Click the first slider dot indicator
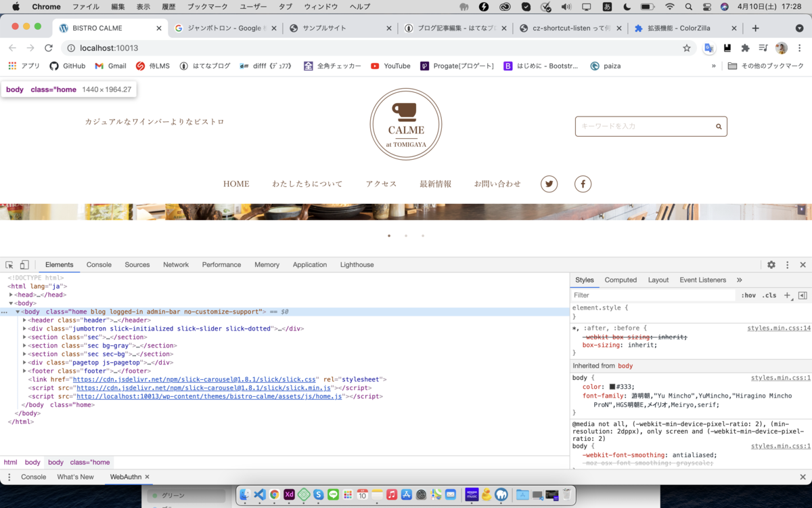Viewport: 812px width, 508px height. tap(389, 236)
